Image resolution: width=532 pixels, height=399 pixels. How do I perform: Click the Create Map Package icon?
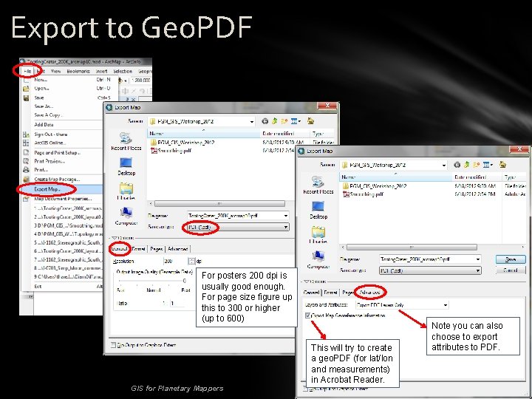click(26, 179)
